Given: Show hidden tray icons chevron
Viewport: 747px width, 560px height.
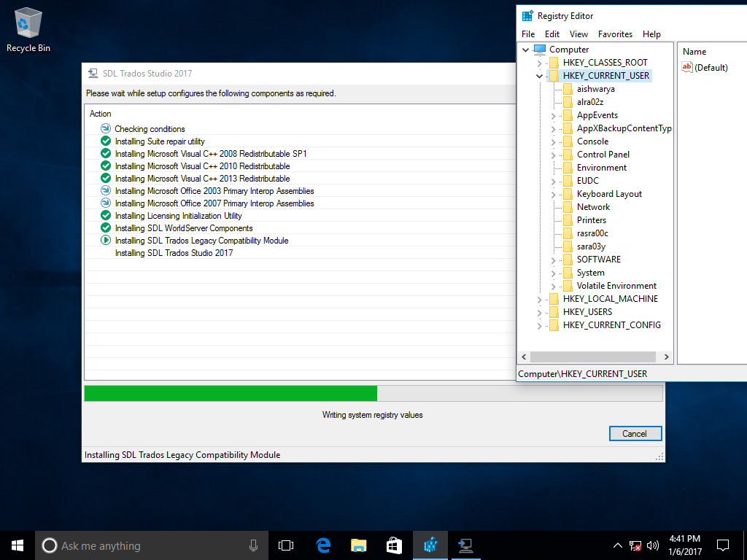Looking at the screenshot, I should [x=617, y=545].
